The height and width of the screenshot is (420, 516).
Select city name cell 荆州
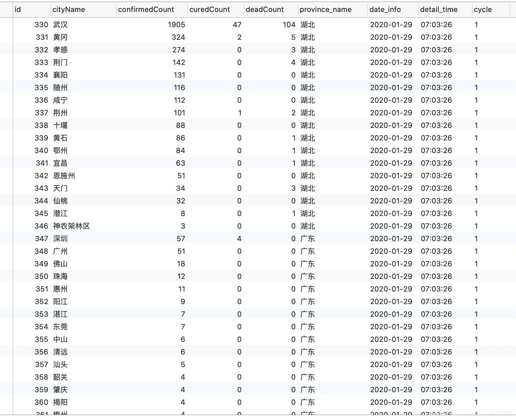tap(60, 113)
